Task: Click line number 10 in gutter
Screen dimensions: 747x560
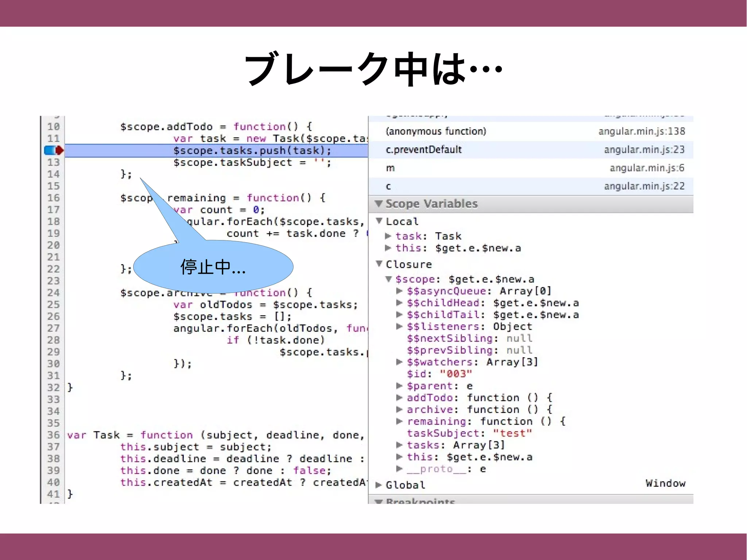Action: (x=53, y=127)
